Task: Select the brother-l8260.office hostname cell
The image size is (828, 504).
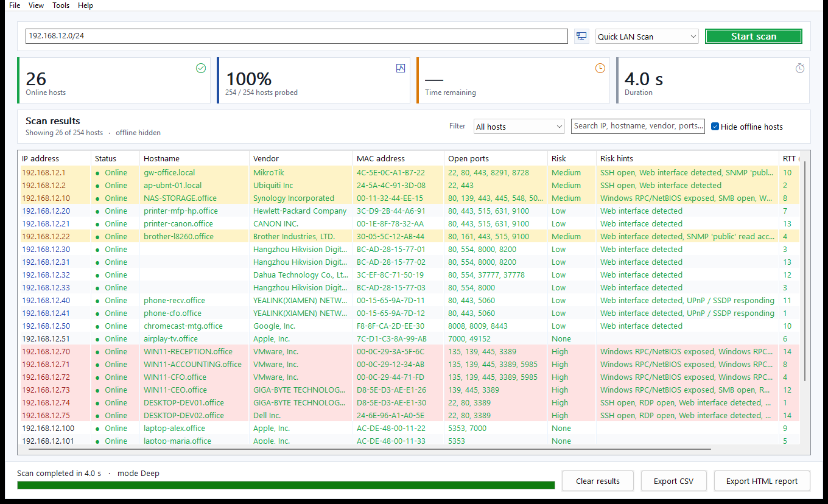Action: tap(194, 236)
